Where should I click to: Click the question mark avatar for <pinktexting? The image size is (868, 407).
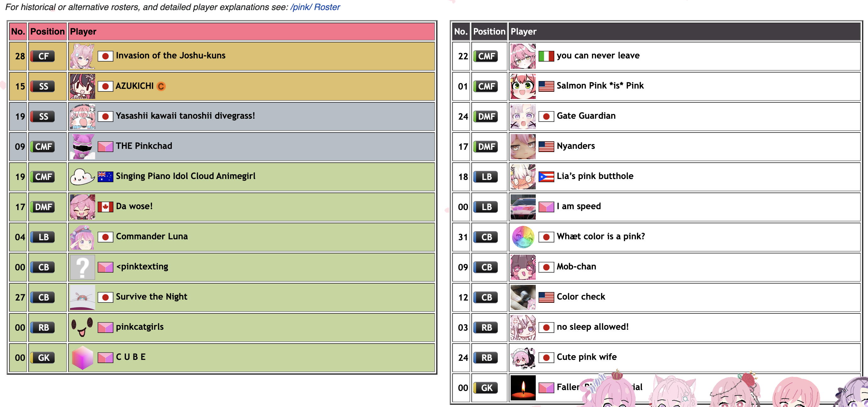(82, 267)
